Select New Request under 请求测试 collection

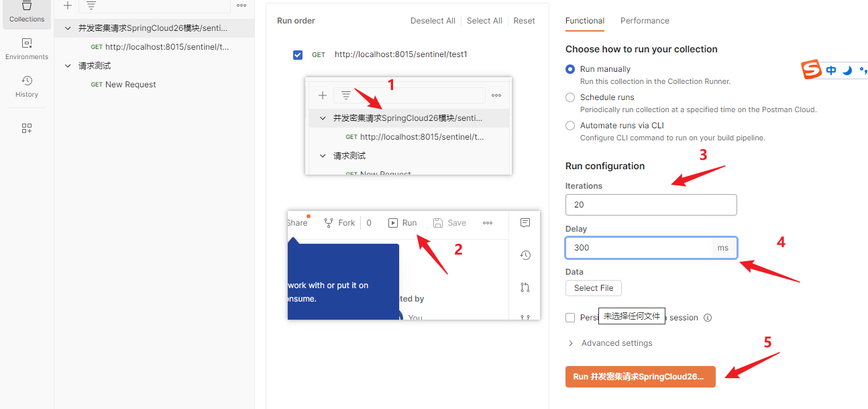[x=130, y=85]
